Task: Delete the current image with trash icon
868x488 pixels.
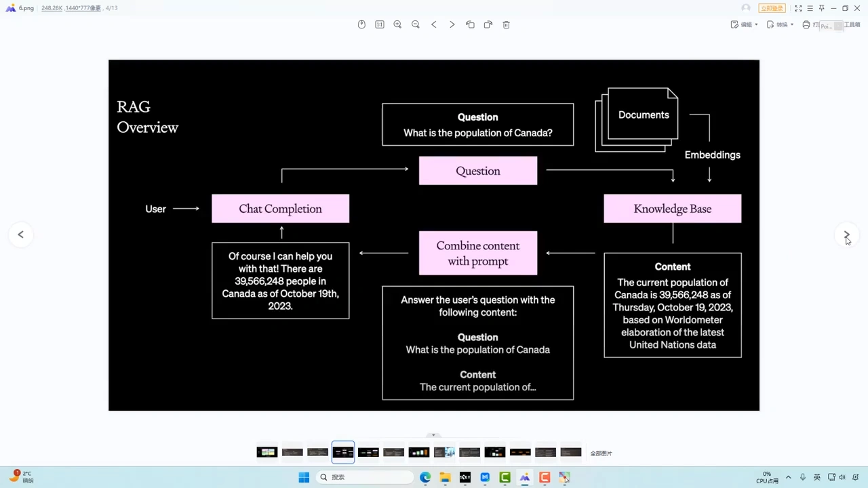Action: [x=506, y=24]
